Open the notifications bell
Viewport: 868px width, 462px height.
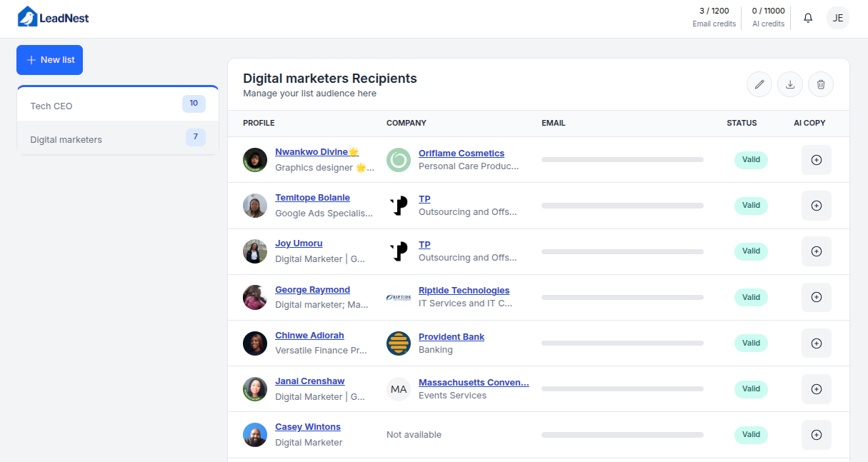[808, 18]
